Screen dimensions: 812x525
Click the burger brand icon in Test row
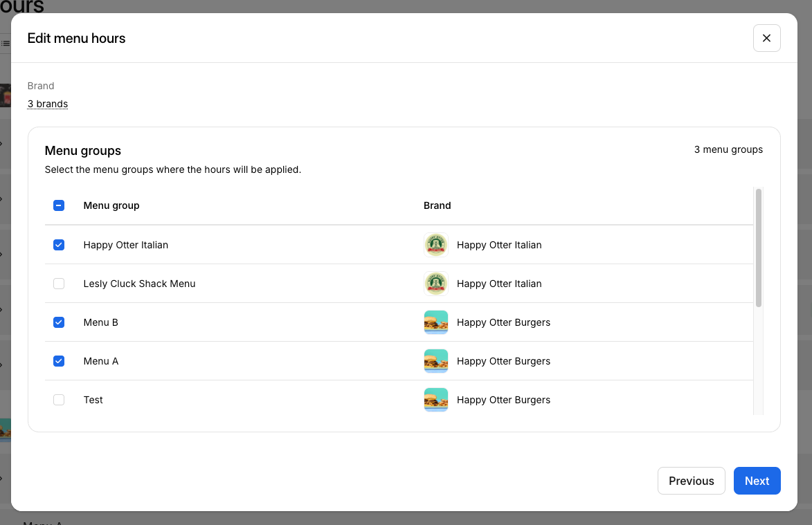point(435,400)
